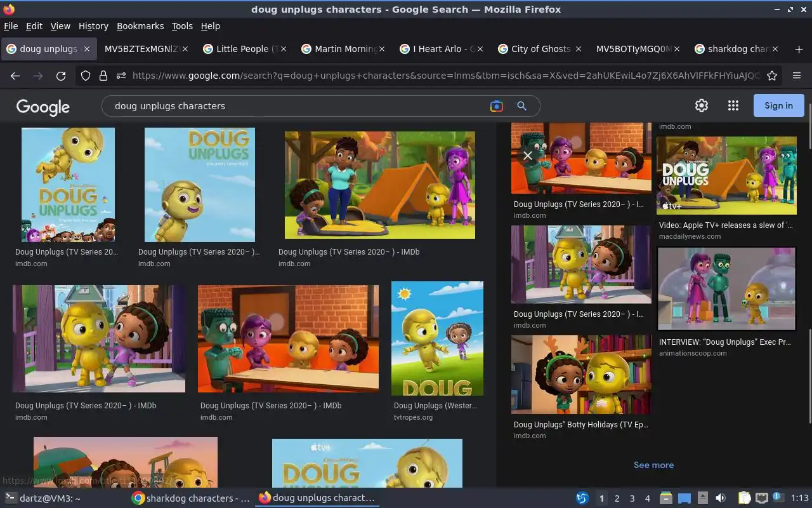Open the File menu
The height and width of the screenshot is (508, 812).
tap(11, 26)
